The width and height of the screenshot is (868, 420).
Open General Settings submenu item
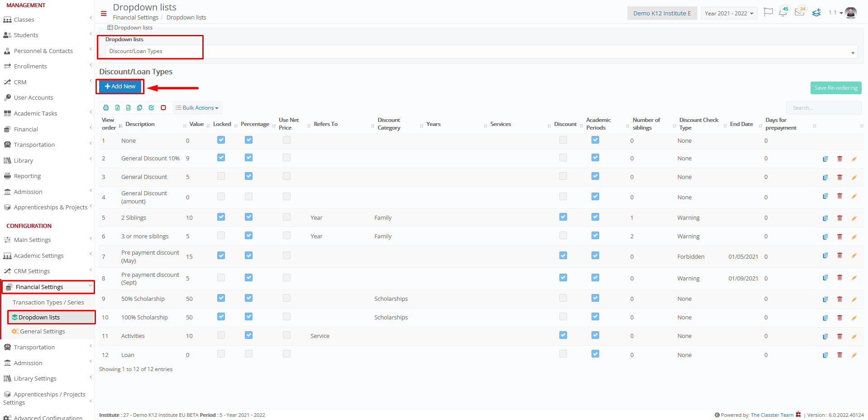pos(43,331)
